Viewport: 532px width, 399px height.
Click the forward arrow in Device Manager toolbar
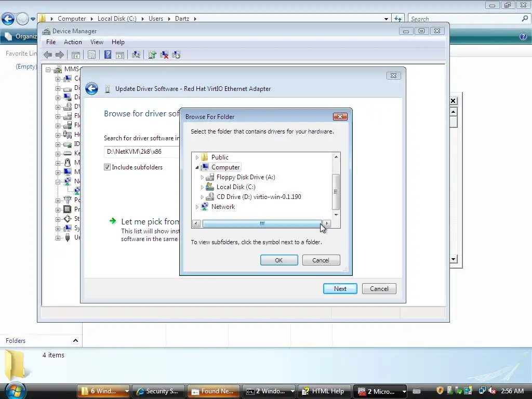(60, 55)
